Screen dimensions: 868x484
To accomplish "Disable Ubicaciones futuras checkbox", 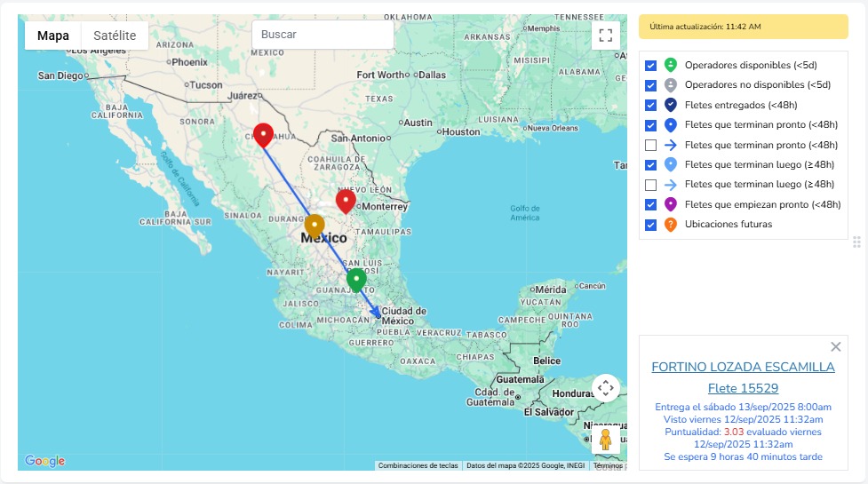I will (x=651, y=225).
